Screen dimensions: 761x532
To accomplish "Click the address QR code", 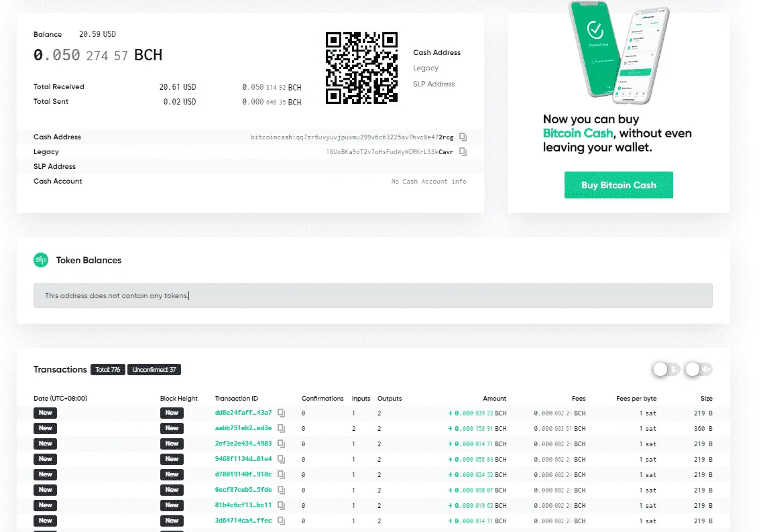I will click(x=361, y=68).
